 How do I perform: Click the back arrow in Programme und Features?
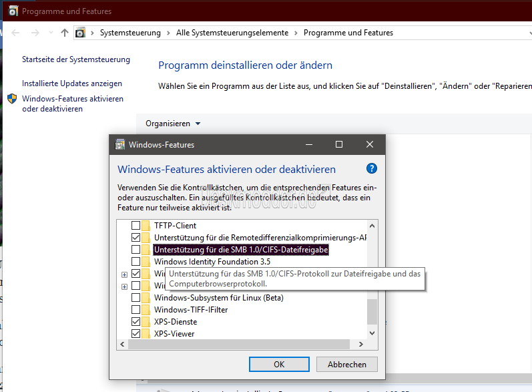point(15,33)
